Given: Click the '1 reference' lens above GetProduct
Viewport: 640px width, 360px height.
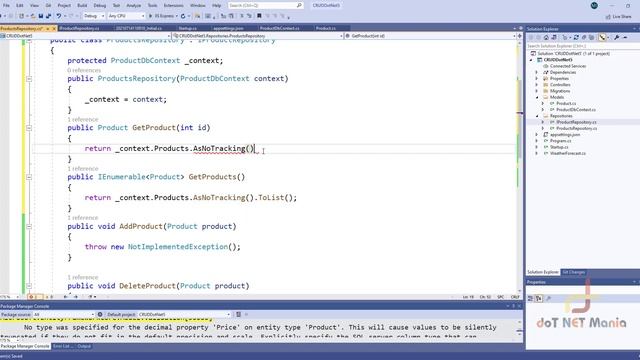Looking at the screenshot, I should click(x=82, y=120).
